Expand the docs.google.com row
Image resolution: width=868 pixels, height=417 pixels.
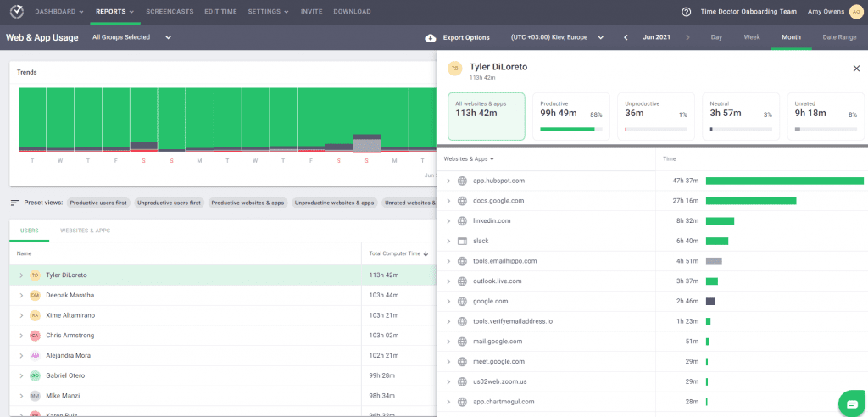pyautogui.click(x=448, y=201)
